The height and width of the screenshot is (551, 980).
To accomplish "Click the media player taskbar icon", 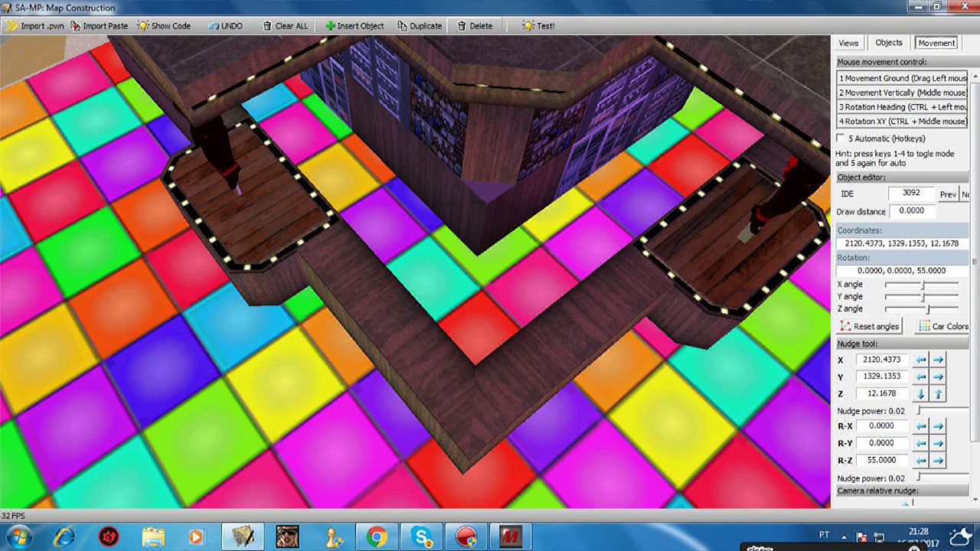I will (196, 537).
